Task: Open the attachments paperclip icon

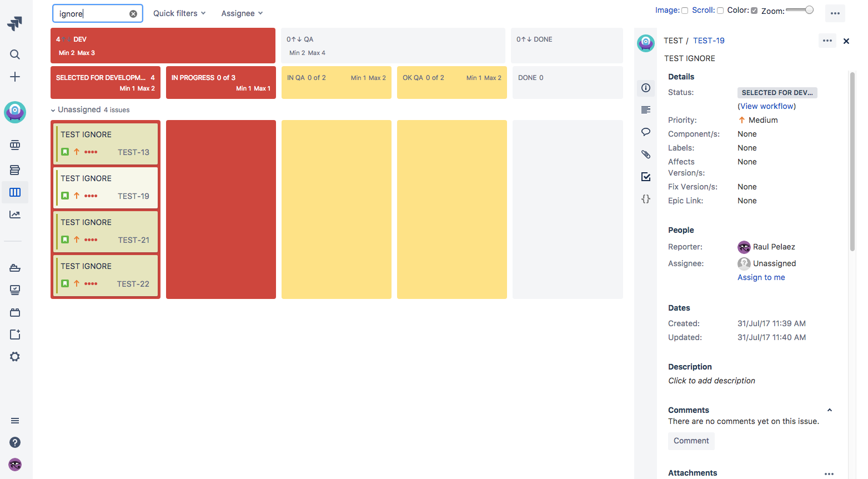Action: coord(646,154)
